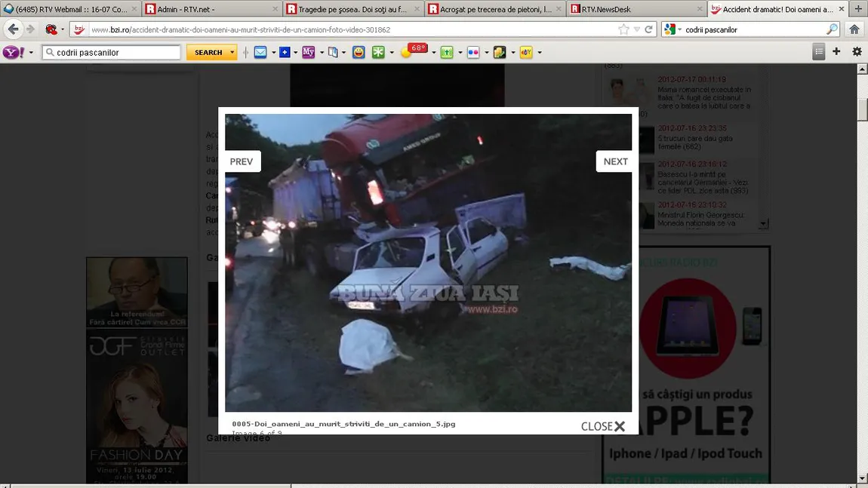Expand the weather dropdown arrow
The image size is (868, 488).
pyautogui.click(x=433, y=53)
